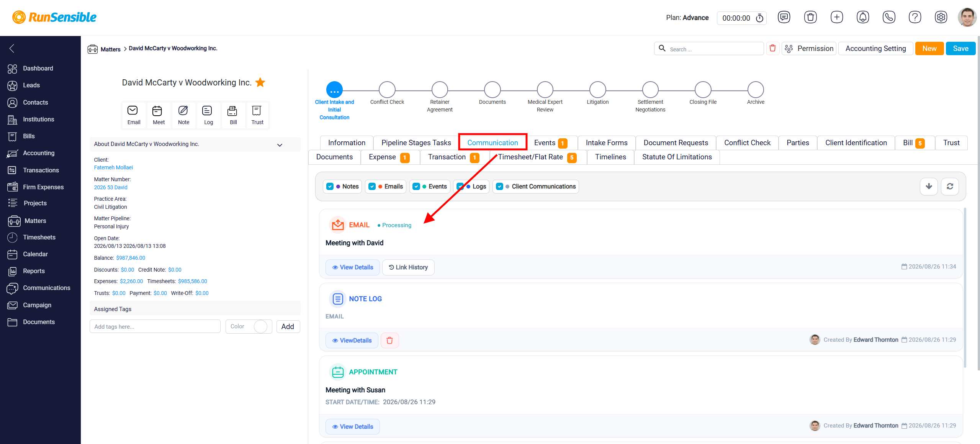Refresh the communication list
980x444 pixels.
pyautogui.click(x=950, y=187)
